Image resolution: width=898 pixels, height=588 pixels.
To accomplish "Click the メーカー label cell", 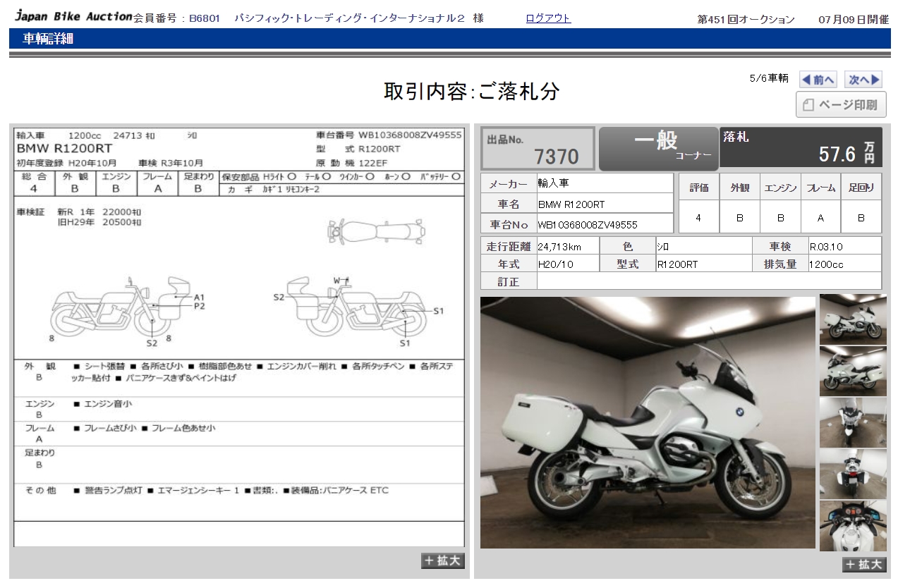I will click(509, 183).
